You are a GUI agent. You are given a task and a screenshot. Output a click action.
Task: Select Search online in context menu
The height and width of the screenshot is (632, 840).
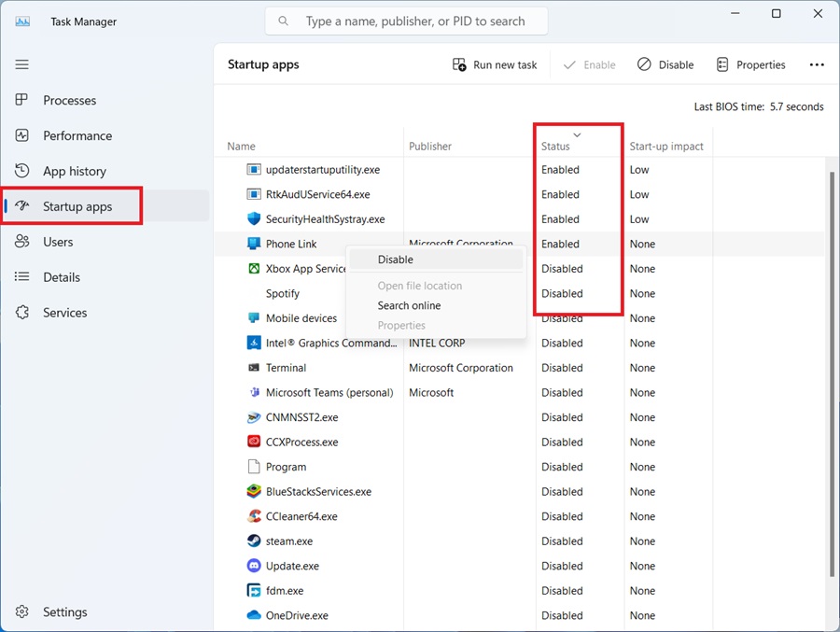(x=409, y=305)
